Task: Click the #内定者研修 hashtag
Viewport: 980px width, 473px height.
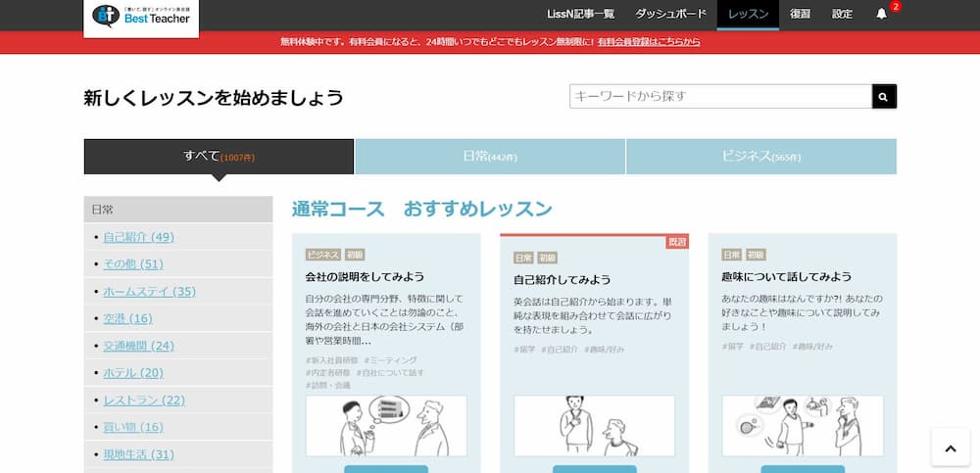Action: [x=328, y=372]
